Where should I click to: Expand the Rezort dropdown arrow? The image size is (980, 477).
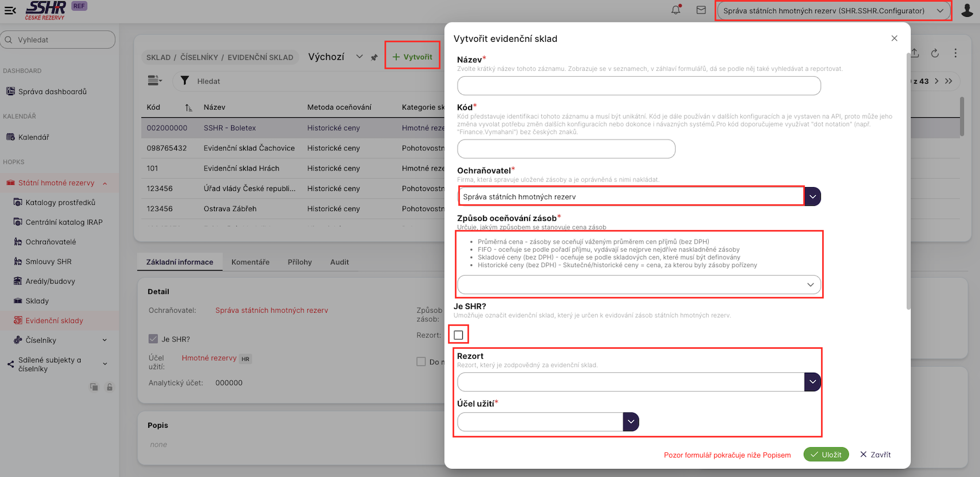tap(812, 381)
